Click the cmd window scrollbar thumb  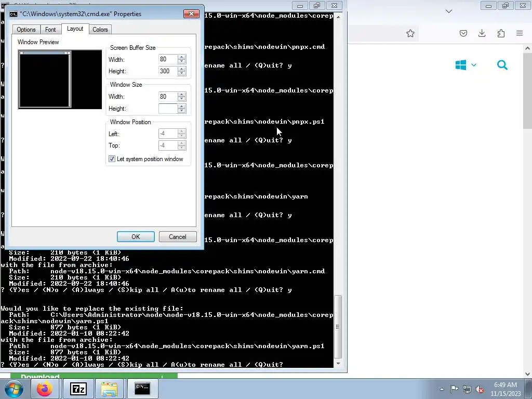point(338,327)
